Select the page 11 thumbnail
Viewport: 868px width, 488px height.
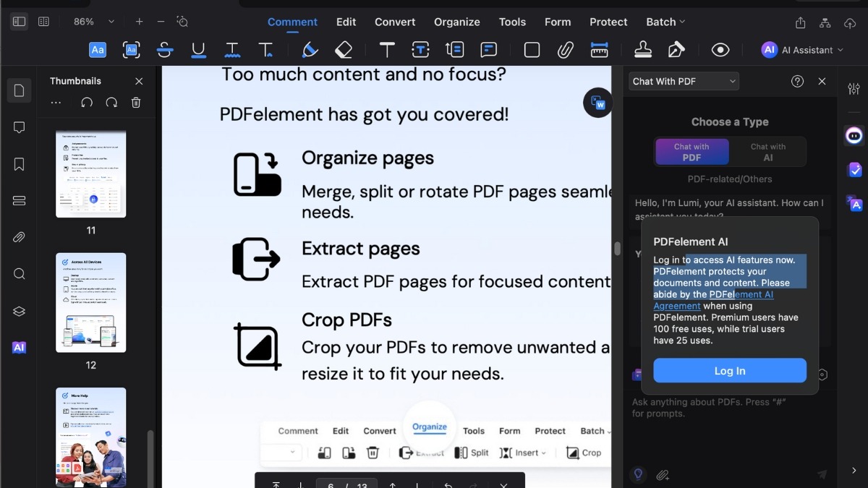91,174
